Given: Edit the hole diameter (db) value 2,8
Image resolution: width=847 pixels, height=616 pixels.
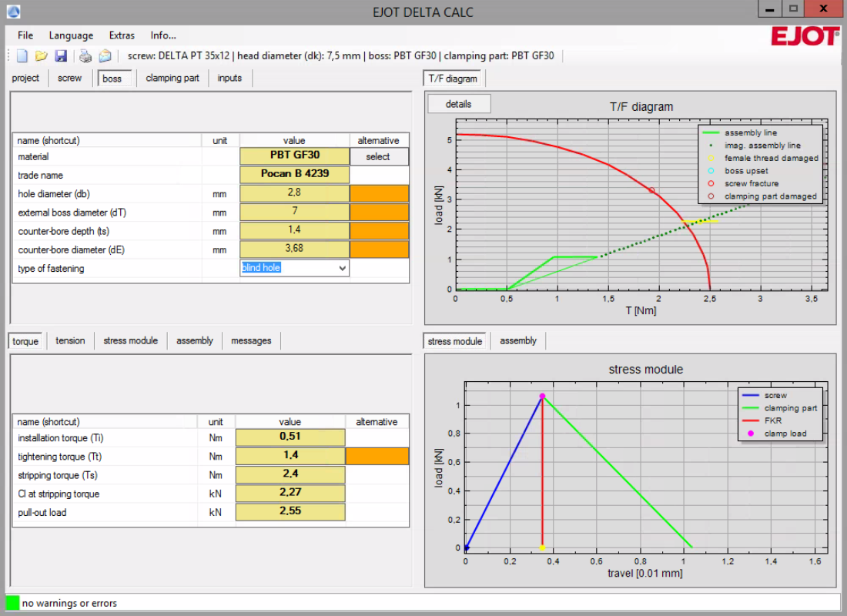Looking at the screenshot, I should (294, 193).
